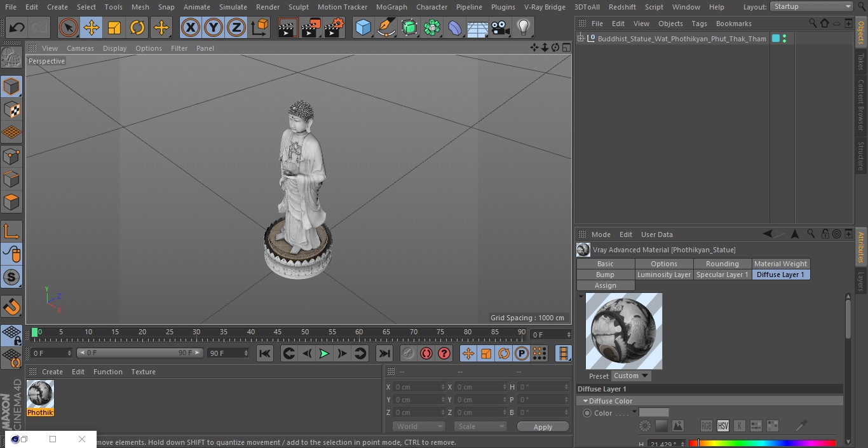Viewport: 868px width, 448px height.
Task: Select the RGB color mode button
Action: tap(707, 426)
